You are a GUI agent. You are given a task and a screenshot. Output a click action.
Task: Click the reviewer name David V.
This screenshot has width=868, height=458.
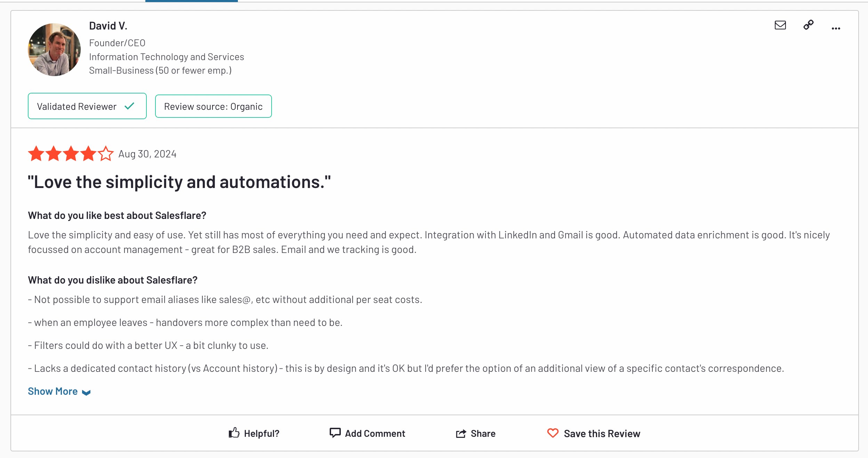coord(108,26)
